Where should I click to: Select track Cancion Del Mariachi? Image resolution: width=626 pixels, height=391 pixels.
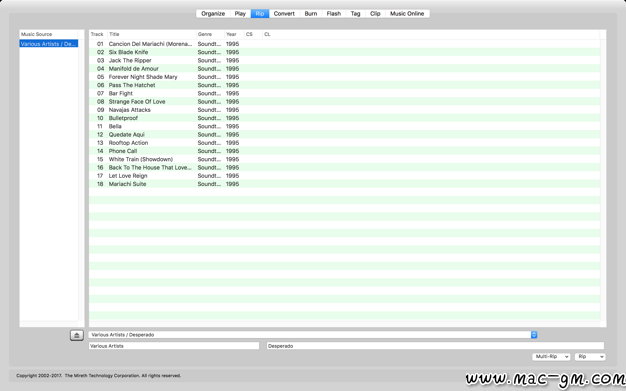(x=344, y=44)
